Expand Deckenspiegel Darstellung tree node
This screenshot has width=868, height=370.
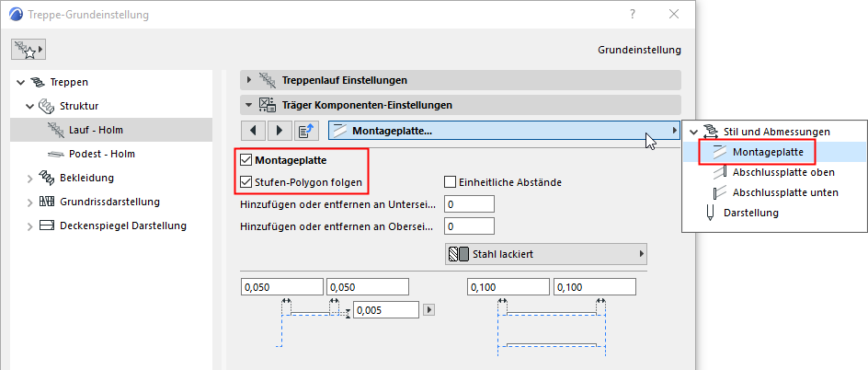click(30, 226)
